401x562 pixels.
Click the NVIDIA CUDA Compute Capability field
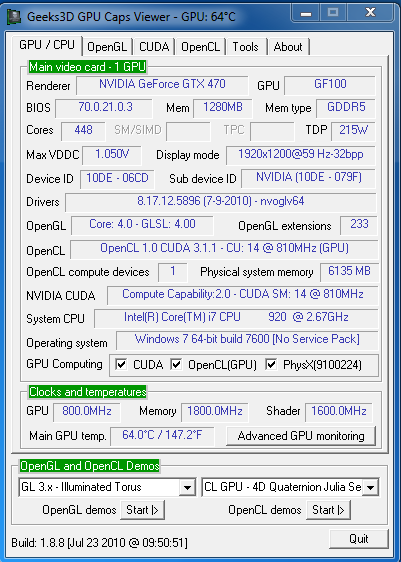pos(243,295)
